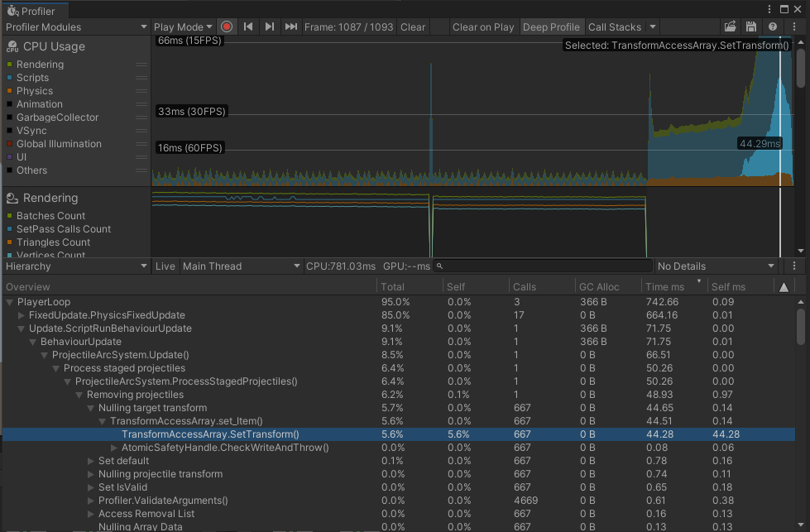810x532 pixels.
Task: Load saved profiler data from file
Action: (x=730, y=26)
